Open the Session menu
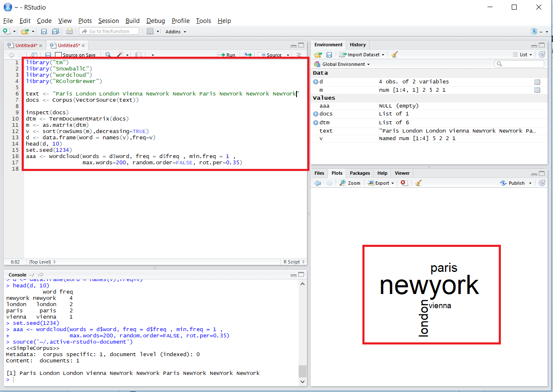The height and width of the screenshot is (392, 553). (x=108, y=21)
